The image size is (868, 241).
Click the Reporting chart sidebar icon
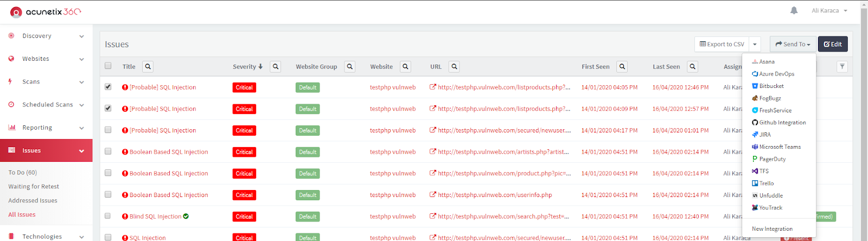pos(11,128)
